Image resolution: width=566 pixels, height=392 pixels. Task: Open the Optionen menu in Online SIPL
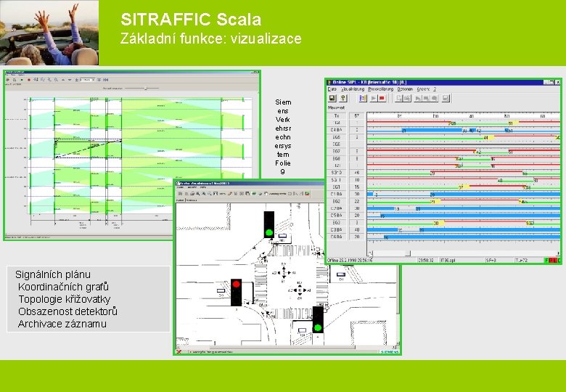point(405,89)
